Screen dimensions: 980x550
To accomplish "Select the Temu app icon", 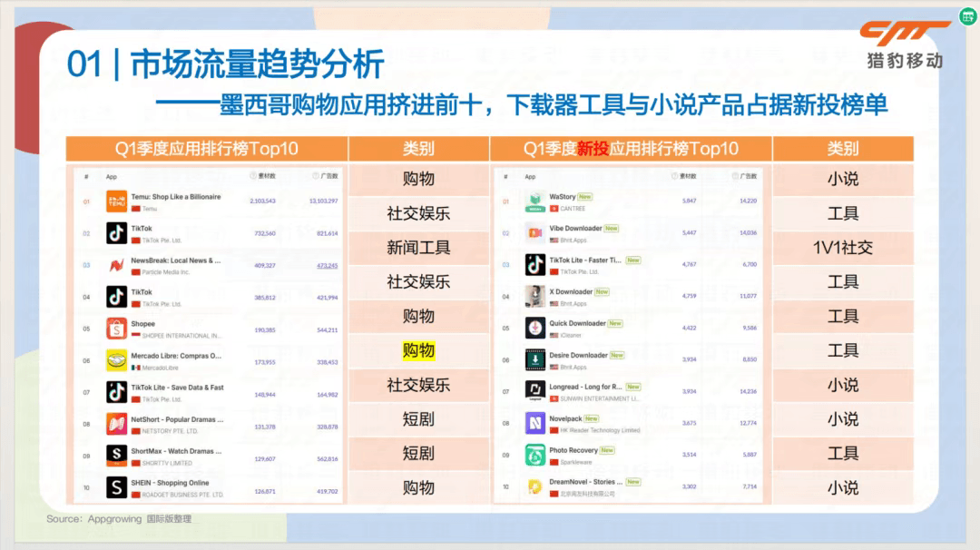I will [116, 201].
